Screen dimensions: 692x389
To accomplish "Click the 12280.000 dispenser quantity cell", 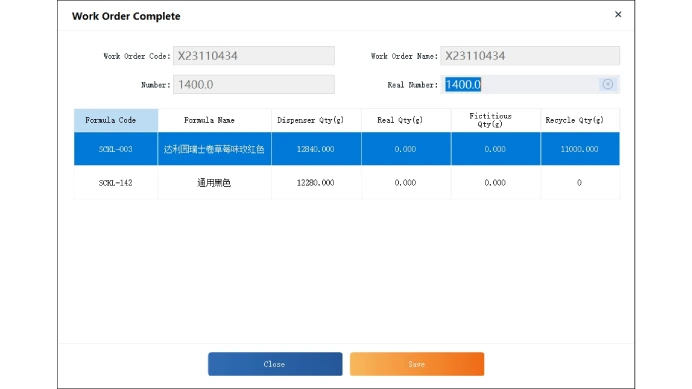I will point(316,182).
